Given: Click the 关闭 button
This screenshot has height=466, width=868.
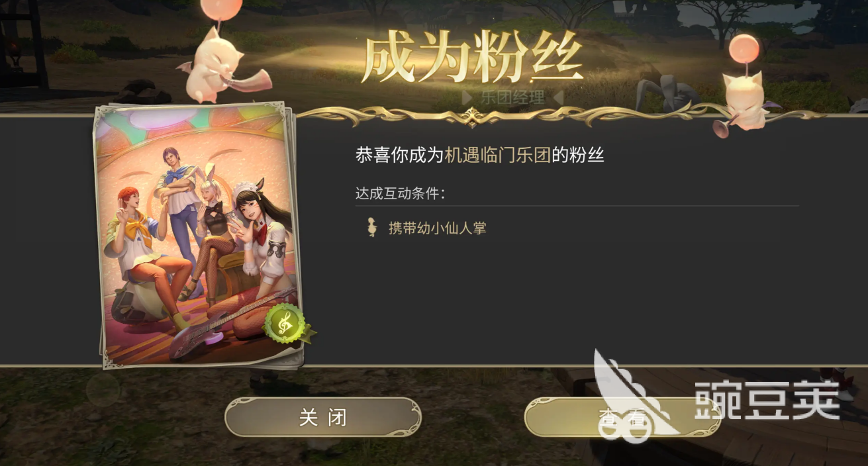Looking at the screenshot, I should (323, 418).
